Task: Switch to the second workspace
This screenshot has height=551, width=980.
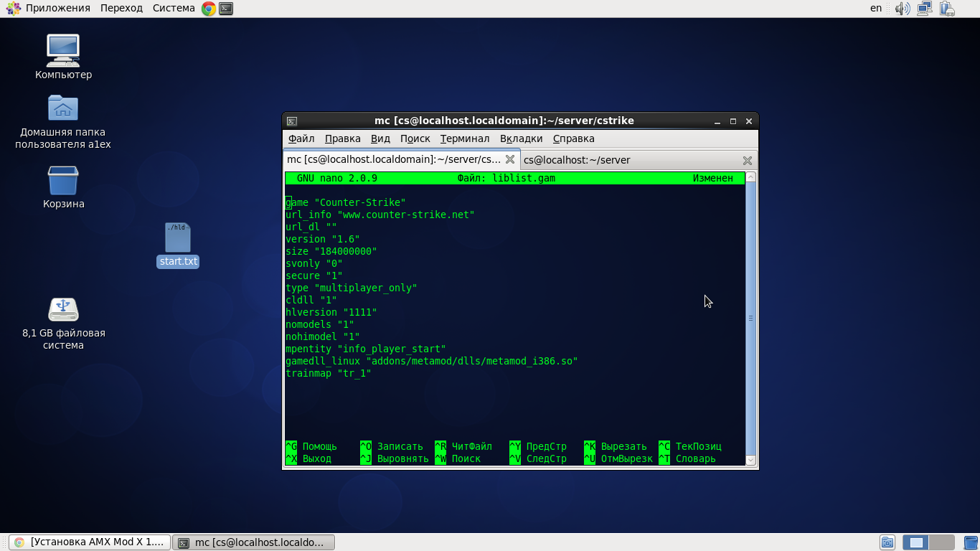Action: 942,542
